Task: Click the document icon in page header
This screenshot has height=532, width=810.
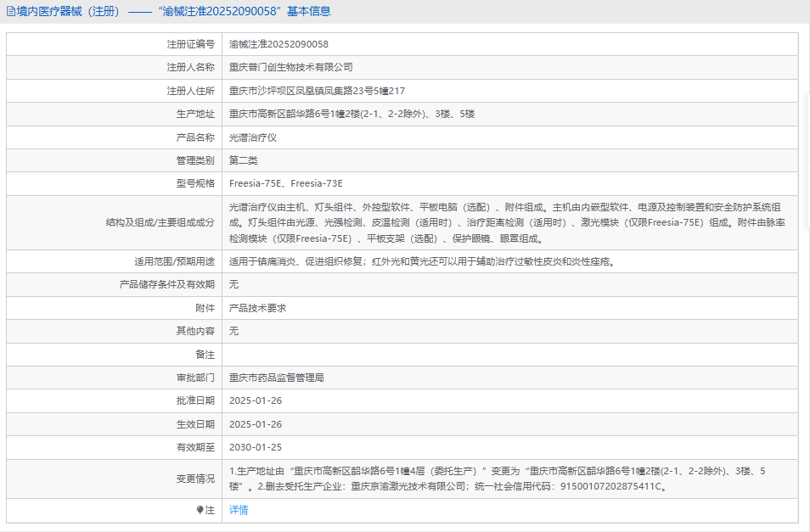Action: 11,11
